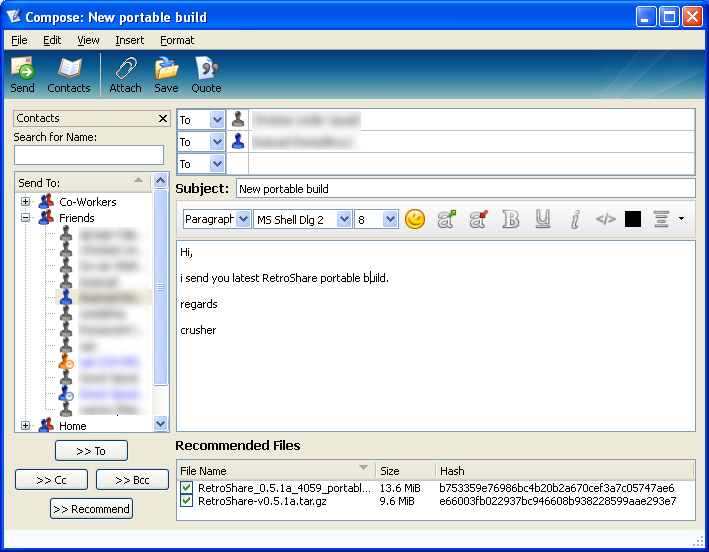
Task: Click the Friends group icon
Action: pos(46,217)
